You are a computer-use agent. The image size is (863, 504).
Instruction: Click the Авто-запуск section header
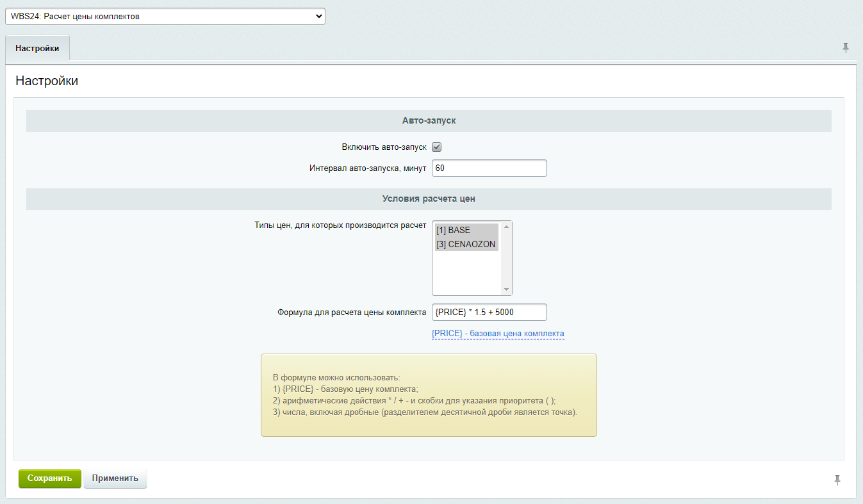429,120
